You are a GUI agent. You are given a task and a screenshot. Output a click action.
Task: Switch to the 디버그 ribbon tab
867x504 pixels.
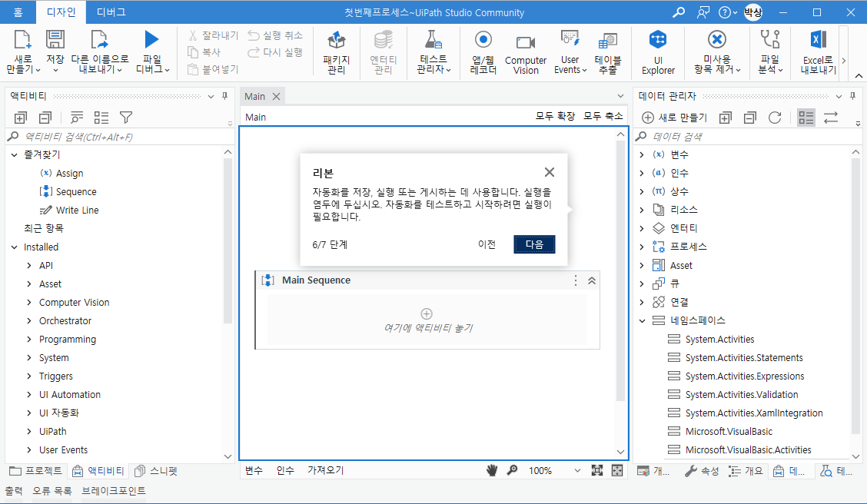click(111, 12)
